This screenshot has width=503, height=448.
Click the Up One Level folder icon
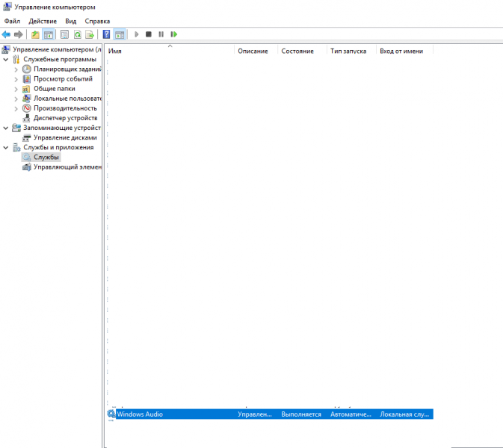click(x=35, y=34)
